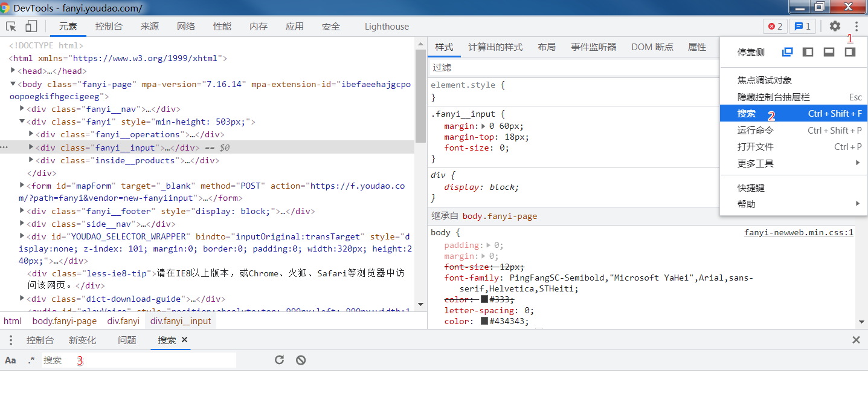868x413 pixels.
Task: Undock DevTools into separate window
Action: tap(787, 52)
